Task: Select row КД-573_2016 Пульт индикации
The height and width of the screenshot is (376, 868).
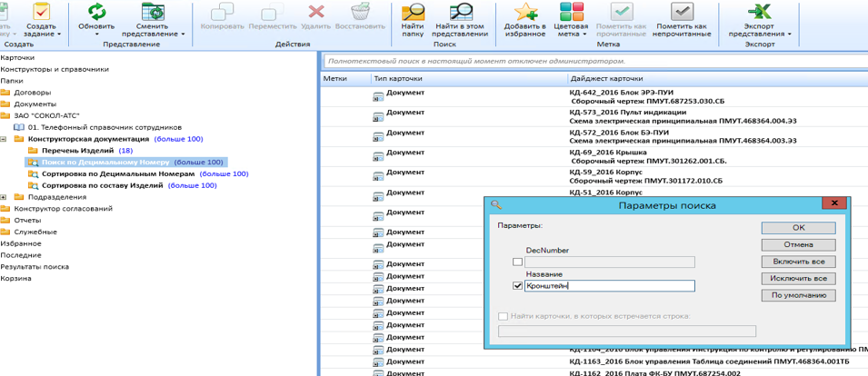Action: pos(594,116)
